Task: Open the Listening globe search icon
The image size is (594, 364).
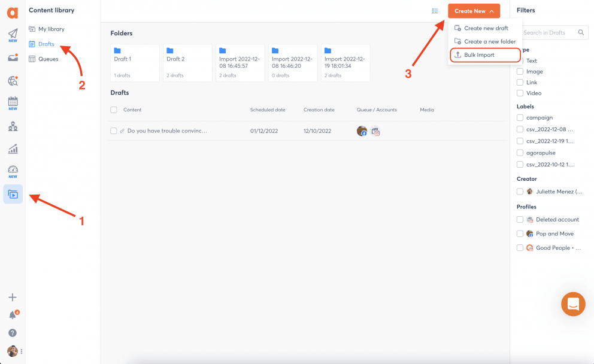Action: point(13,81)
